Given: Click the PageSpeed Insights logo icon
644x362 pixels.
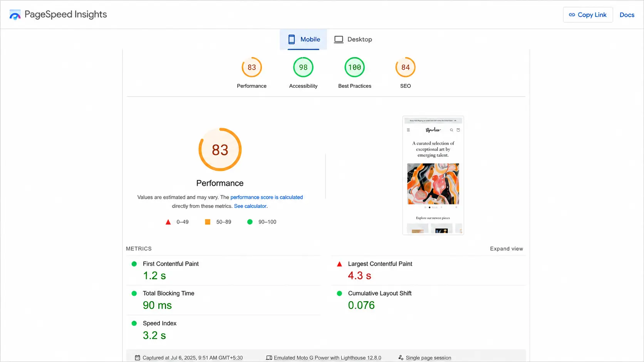Looking at the screenshot, I should point(15,15).
